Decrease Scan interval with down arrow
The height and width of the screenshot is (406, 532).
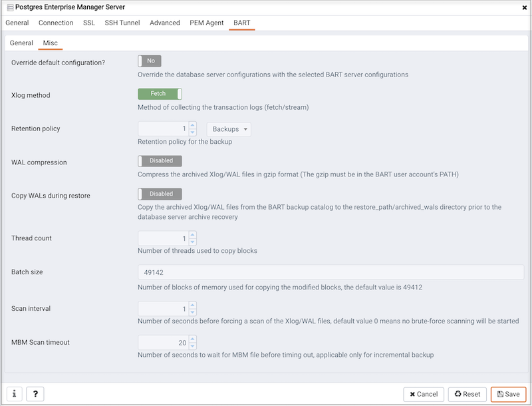pos(192,312)
